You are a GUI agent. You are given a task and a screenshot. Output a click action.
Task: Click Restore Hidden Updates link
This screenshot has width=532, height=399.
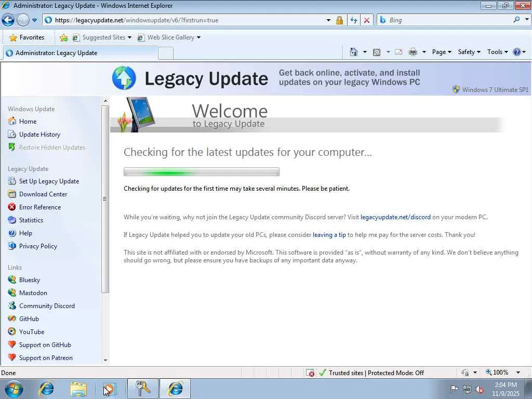pos(47,147)
